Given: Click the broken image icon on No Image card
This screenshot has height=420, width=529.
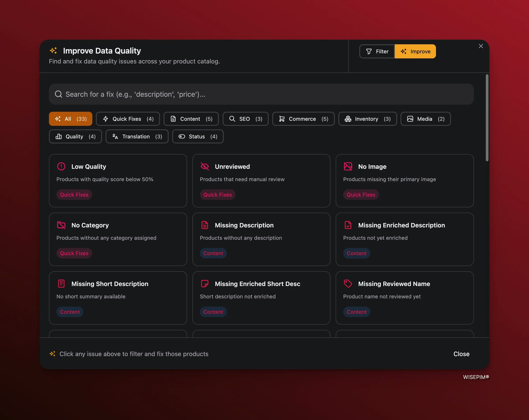Looking at the screenshot, I should coord(348,166).
